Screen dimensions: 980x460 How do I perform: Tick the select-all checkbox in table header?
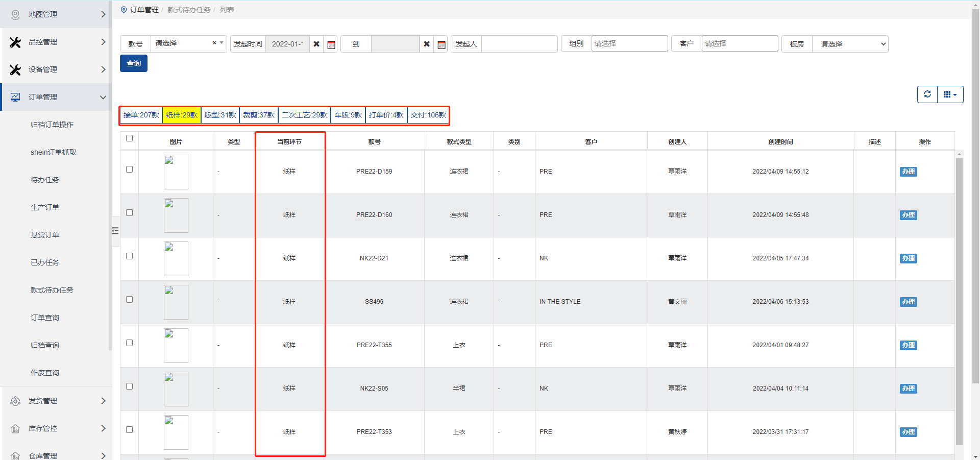[x=129, y=138]
